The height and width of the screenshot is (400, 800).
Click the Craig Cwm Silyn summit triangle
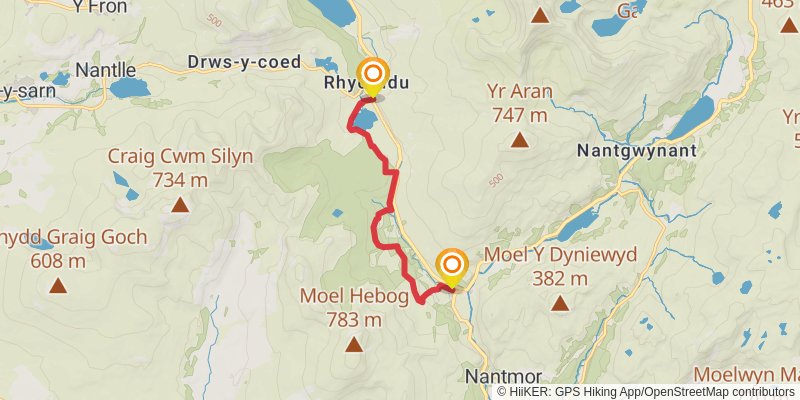180,205
